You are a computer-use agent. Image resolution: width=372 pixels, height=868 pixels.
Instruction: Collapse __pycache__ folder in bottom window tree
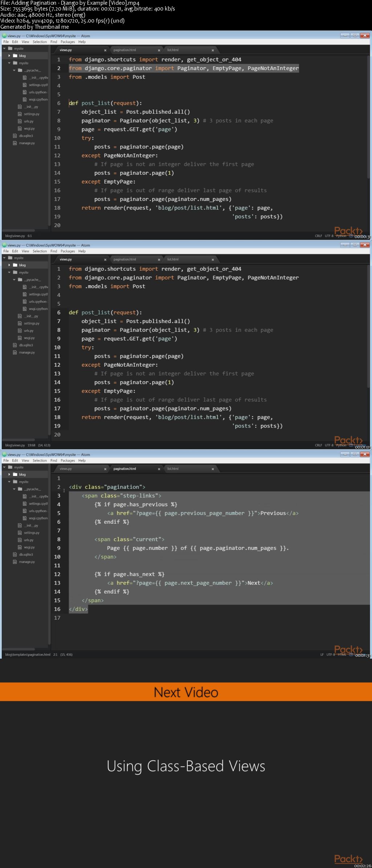(x=15, y=489)
